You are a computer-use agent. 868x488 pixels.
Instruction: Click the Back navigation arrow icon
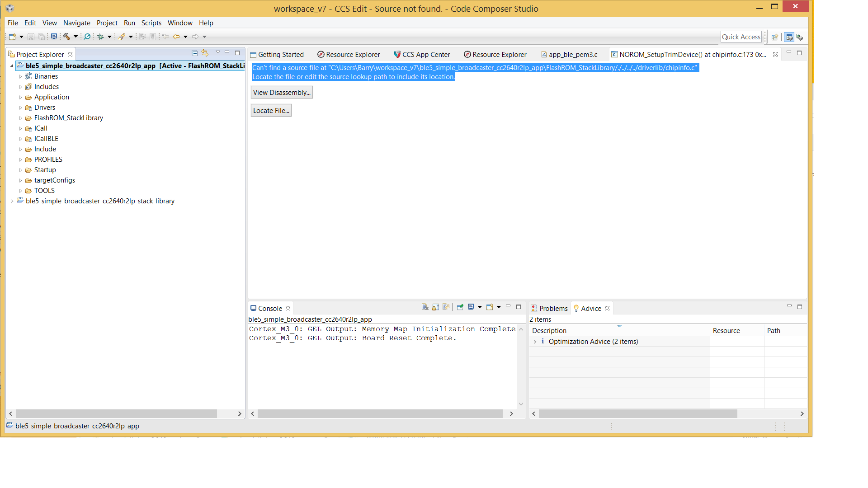click(176, 37)
